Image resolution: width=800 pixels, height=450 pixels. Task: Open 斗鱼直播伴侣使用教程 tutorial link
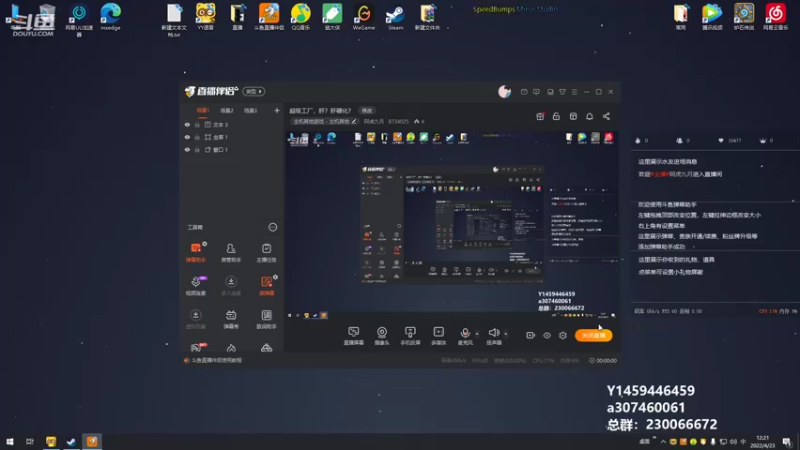[x=216, y=360]
